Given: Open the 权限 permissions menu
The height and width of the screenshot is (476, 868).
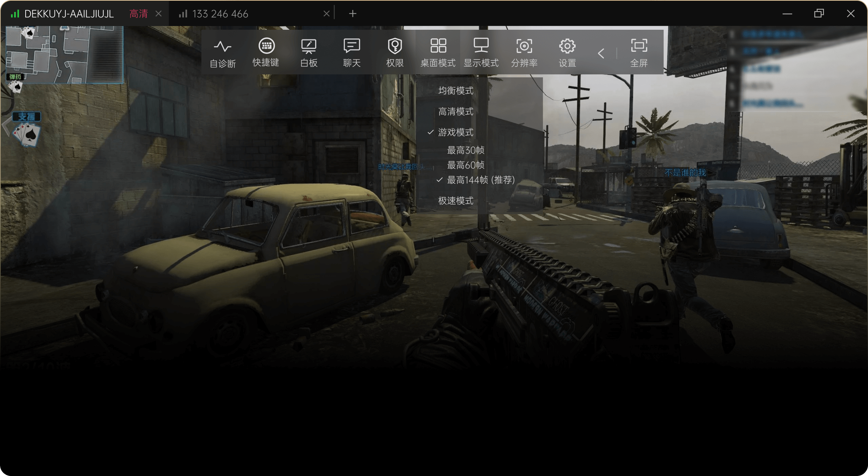Looking at the screenshot, I should (395, 53).
